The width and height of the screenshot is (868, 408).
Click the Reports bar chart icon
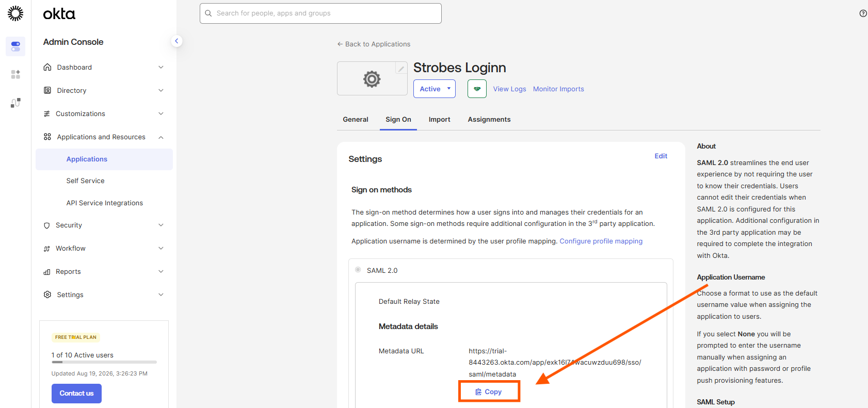pos(47,272)
